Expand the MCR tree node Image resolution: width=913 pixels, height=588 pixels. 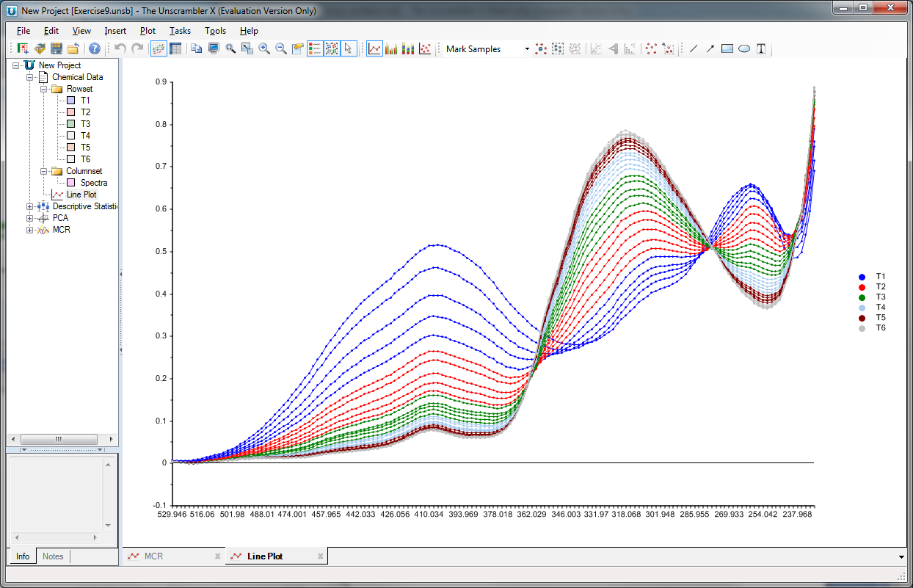click(x=30, y=230)
